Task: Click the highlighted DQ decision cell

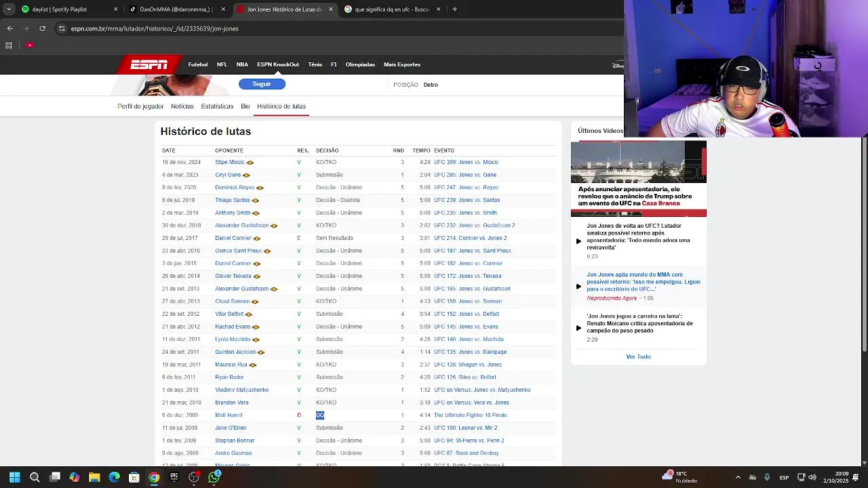Action: coord(320,415)
